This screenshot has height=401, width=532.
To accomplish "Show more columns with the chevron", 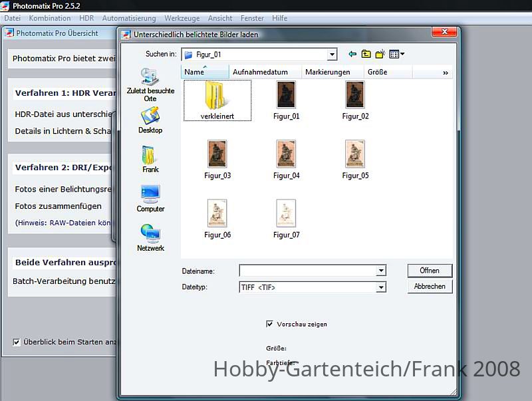I will pos(445,72).
